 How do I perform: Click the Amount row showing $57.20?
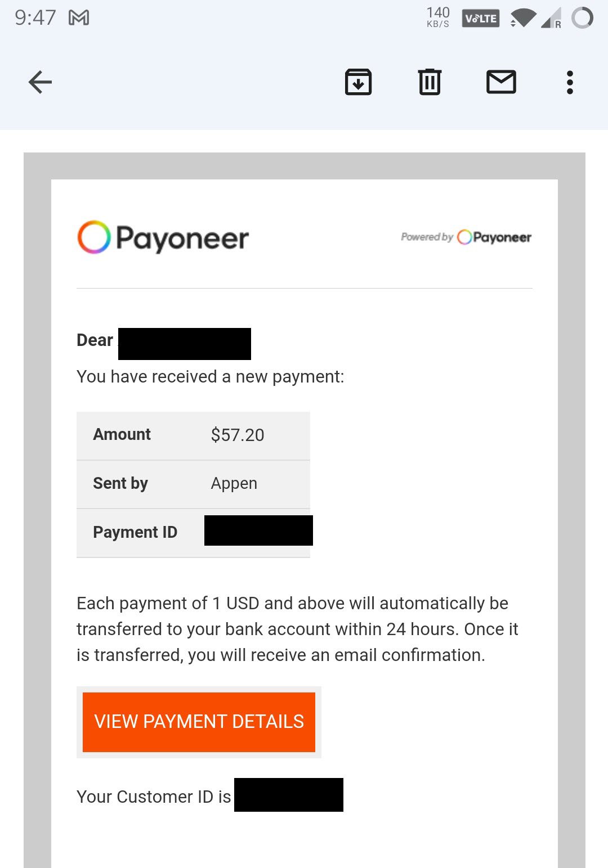coord(193,434)
